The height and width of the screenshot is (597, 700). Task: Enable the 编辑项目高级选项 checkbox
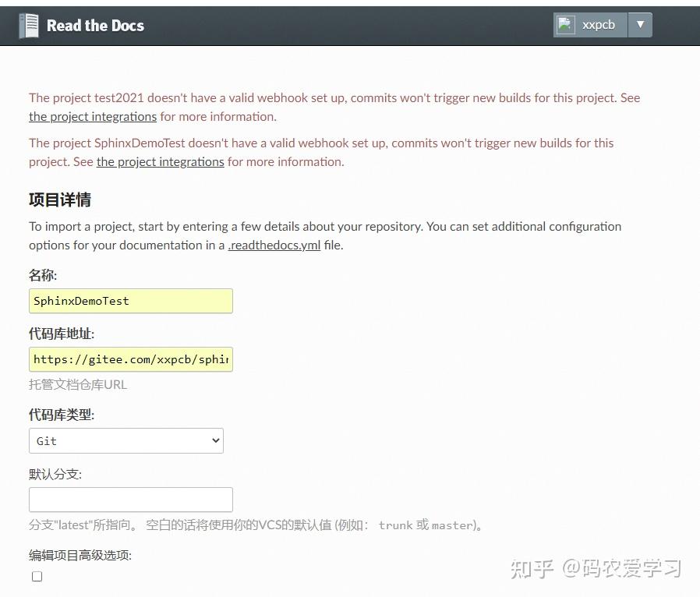(x=37, y=576)
